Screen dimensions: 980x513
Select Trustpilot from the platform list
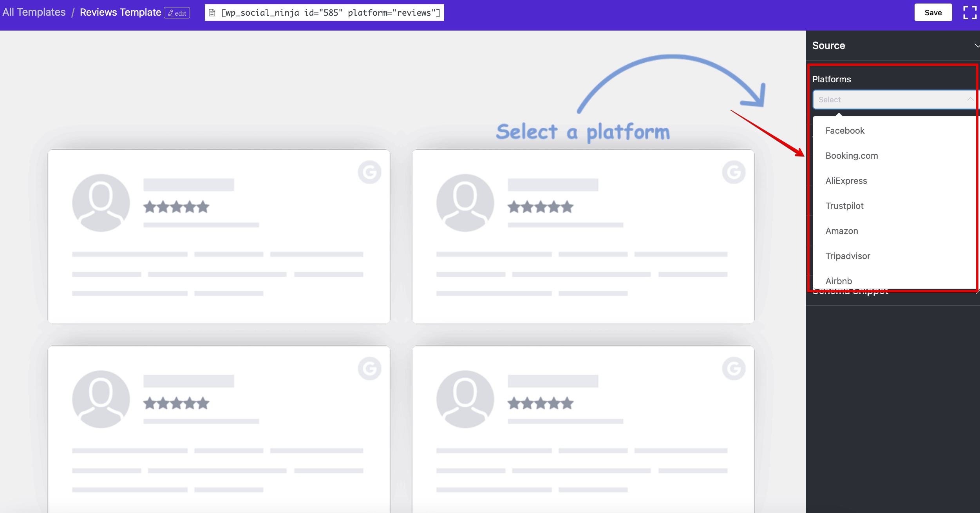click(844, 206)
